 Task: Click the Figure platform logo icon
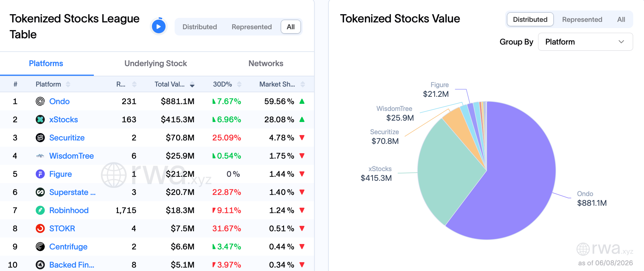(40, 174)
